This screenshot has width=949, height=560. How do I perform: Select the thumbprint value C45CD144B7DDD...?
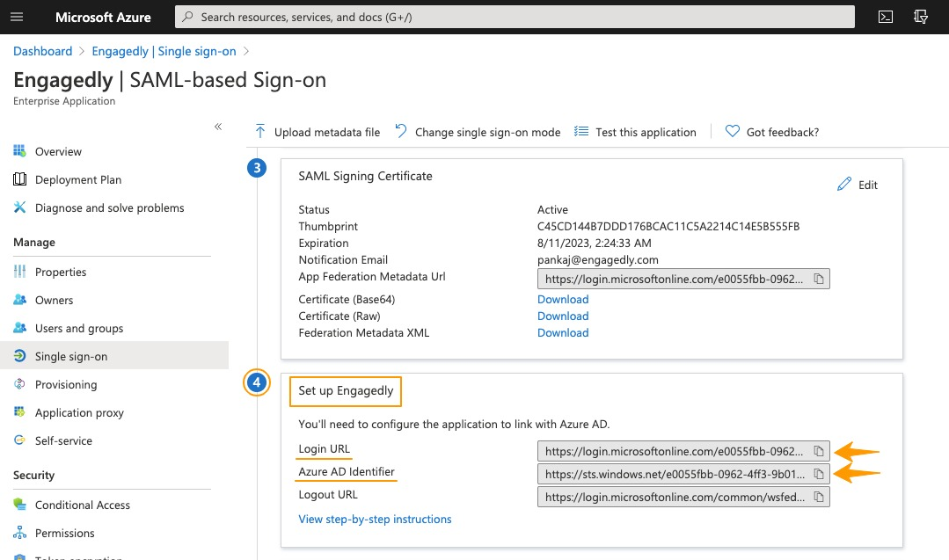[668, 226]
